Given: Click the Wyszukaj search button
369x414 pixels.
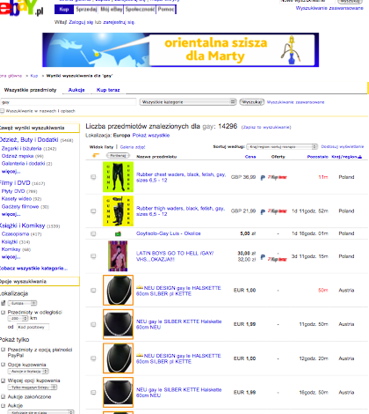Looking at the screenshot, I should click(x=252, y=102).
